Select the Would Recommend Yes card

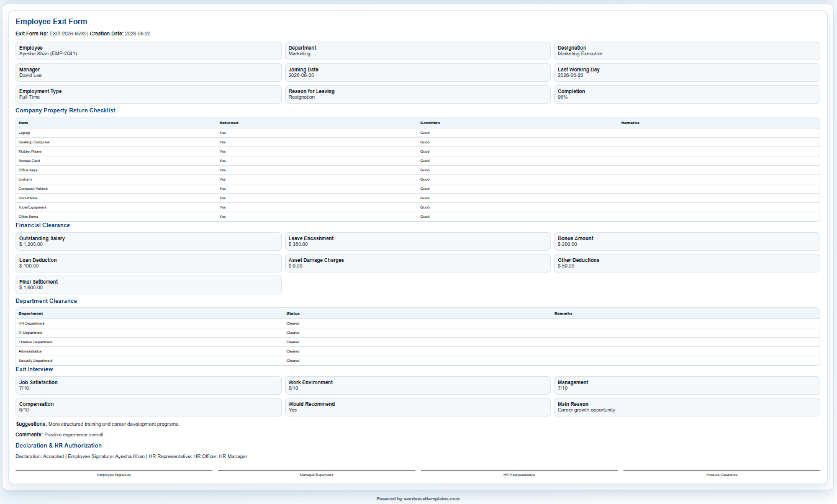418,407
